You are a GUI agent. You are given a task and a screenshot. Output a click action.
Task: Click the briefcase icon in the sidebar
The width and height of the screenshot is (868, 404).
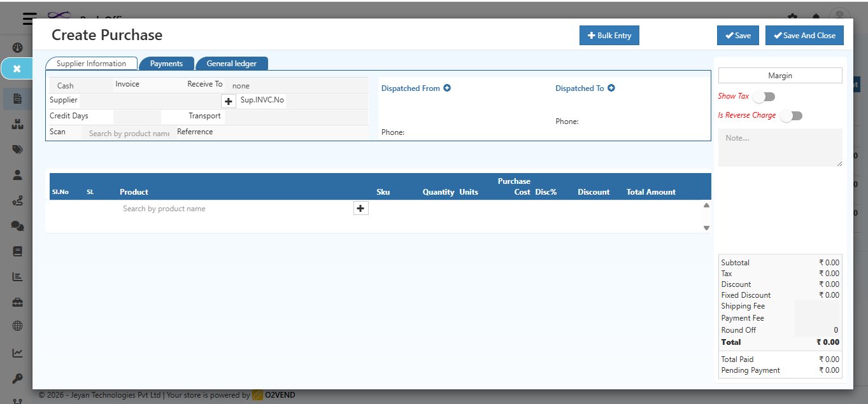tap(17, 301)
